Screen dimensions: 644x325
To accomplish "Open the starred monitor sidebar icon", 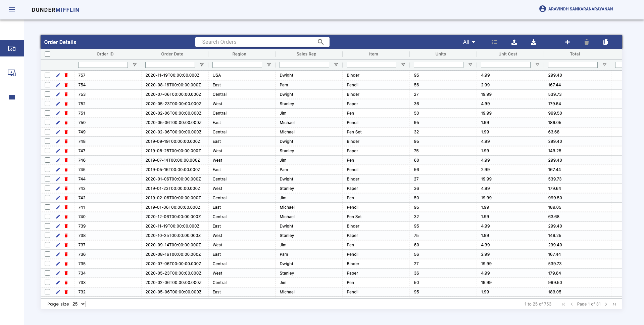I will 12,73.
